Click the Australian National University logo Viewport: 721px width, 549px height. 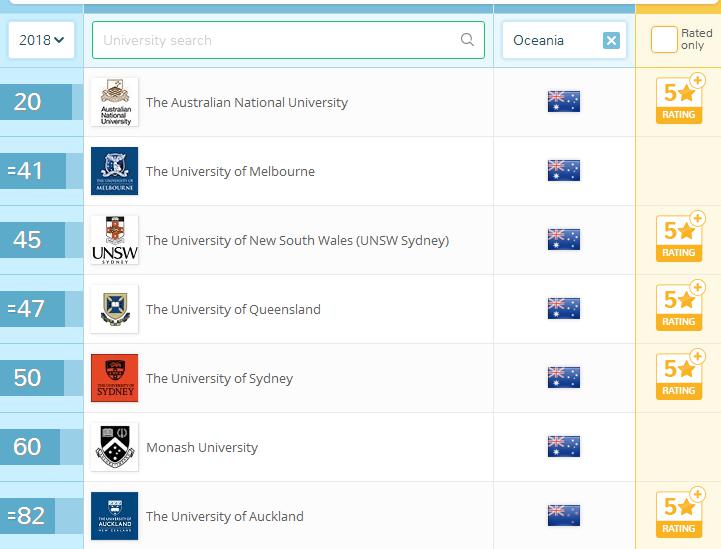[114, 102]
